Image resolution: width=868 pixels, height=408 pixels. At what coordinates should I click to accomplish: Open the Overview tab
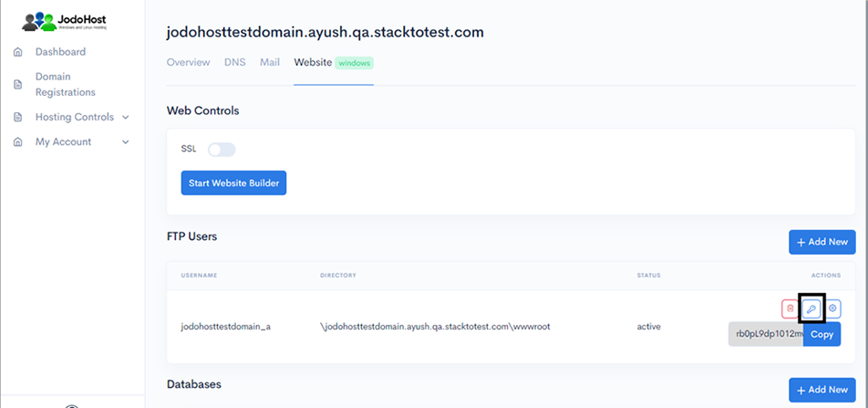coord(188,62)
